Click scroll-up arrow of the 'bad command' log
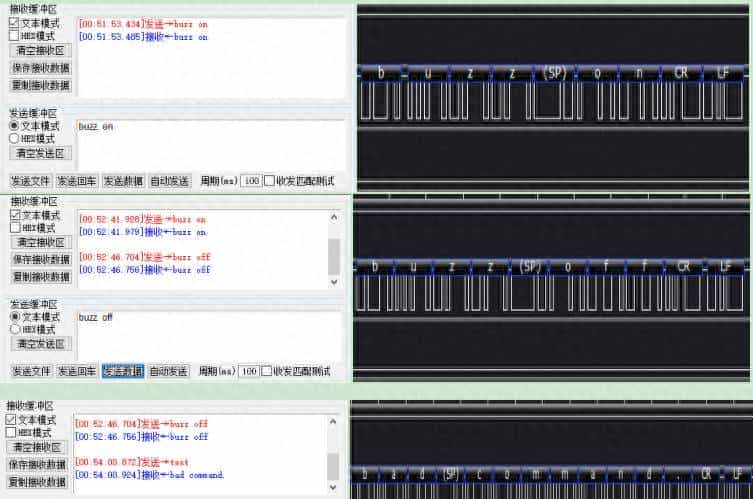The width and height of the screenshot is (753, 499). point(333,422)
